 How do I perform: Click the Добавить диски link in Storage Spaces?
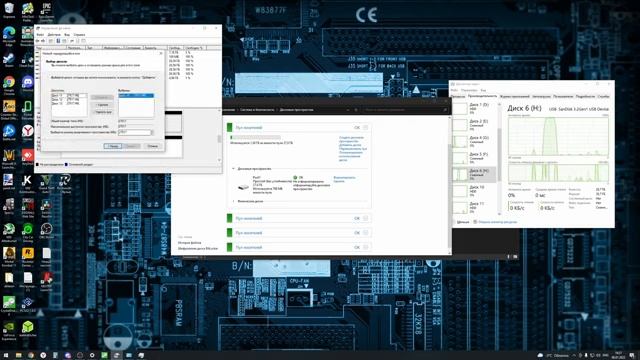pos(350,145)
